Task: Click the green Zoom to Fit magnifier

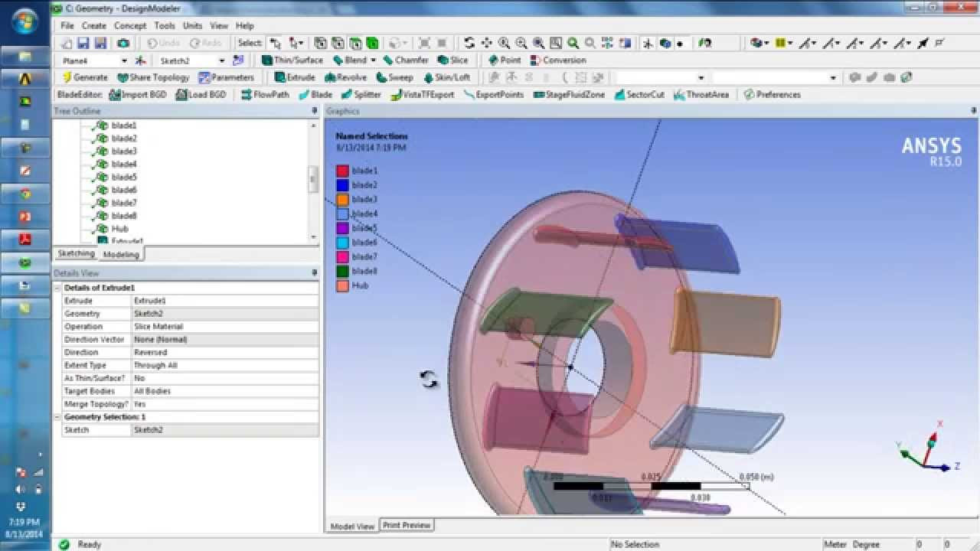Action: tap(572, 43)
